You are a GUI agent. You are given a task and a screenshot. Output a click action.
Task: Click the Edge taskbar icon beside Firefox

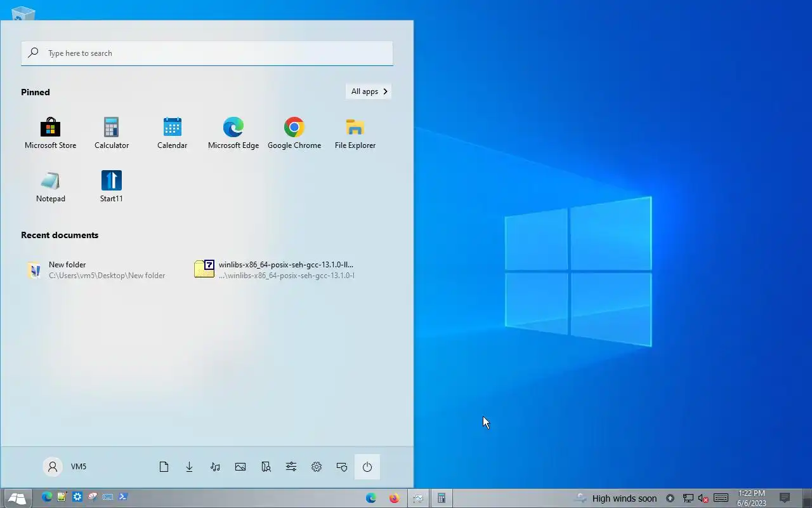click(x=371, y=498)
